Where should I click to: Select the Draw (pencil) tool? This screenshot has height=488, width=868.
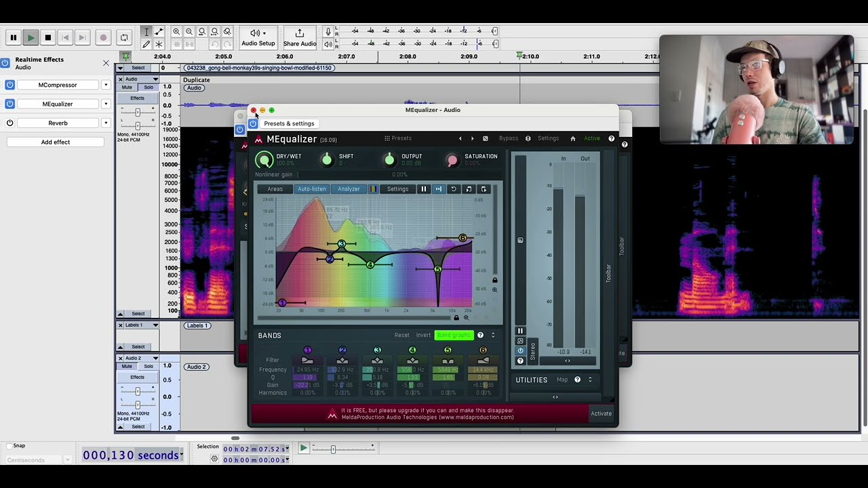click(x=146, y=44)
